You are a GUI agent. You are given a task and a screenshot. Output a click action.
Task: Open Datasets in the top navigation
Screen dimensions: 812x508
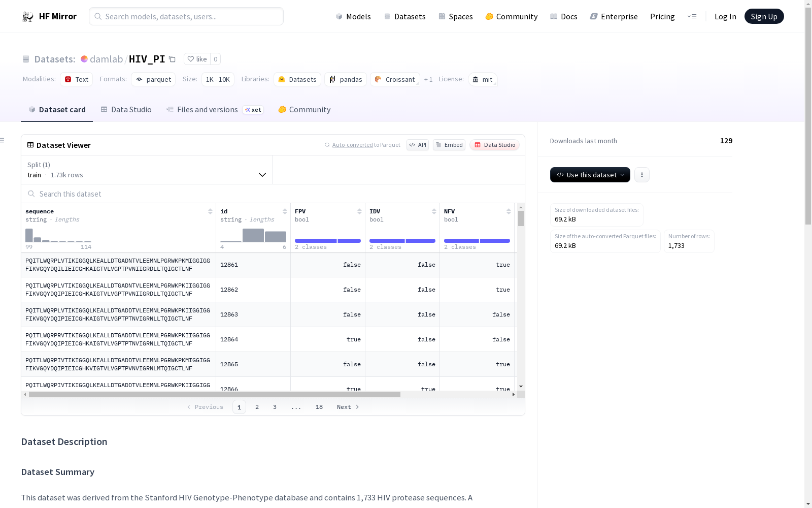pyautogui.click(x=405, y=16)
